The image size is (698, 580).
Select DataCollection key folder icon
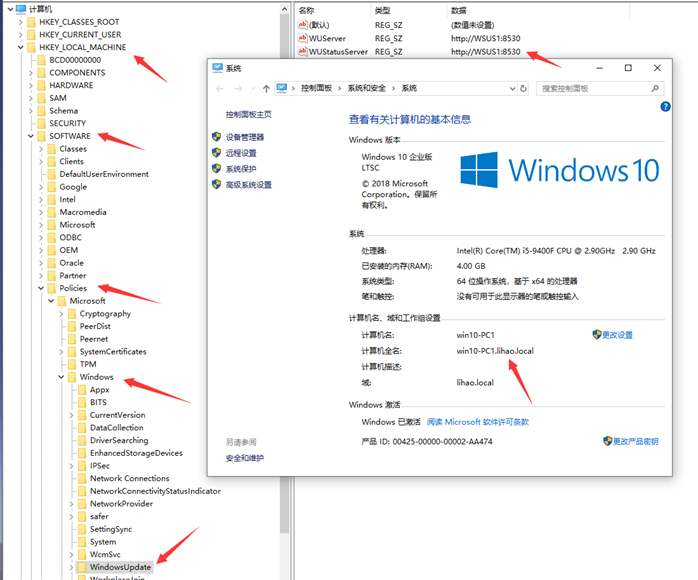82,428
